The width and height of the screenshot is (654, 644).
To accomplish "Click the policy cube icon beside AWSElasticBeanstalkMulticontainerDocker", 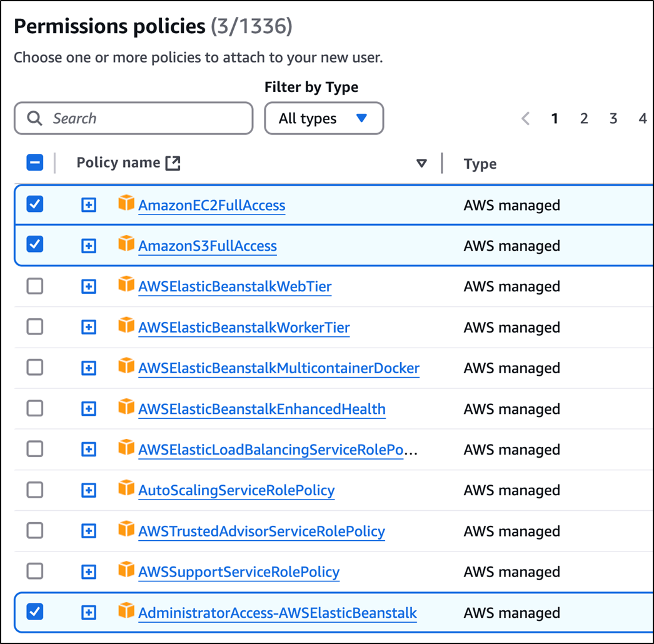I will point(126,366).
